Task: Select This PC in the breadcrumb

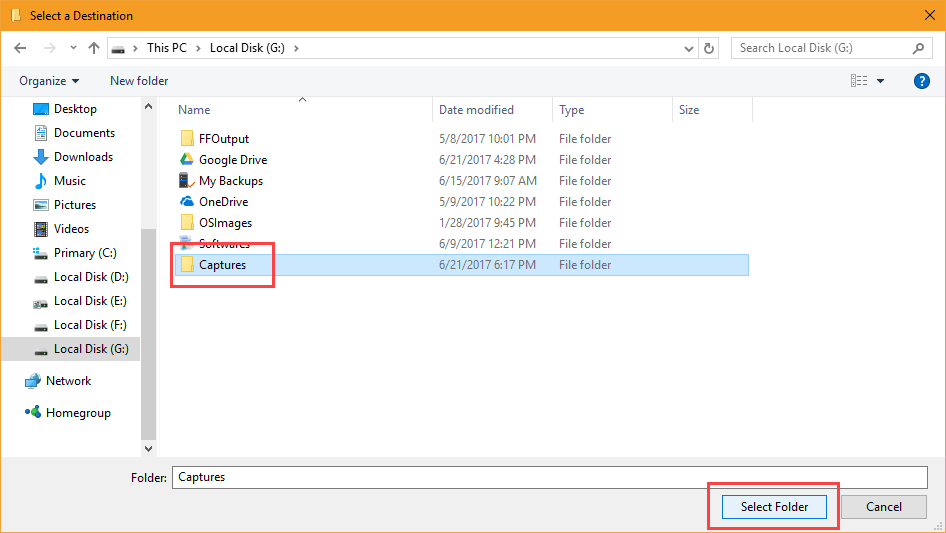Action: pos(167,48)
